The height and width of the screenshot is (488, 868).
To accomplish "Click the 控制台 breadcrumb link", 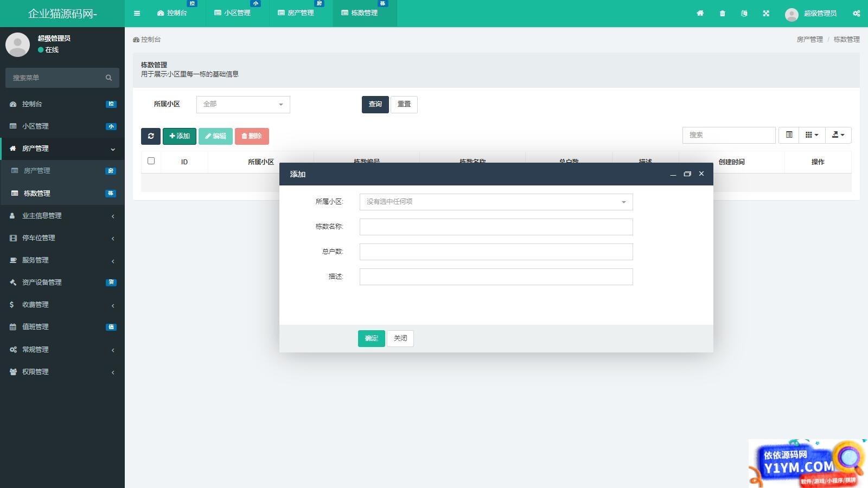I will point(147,40).
